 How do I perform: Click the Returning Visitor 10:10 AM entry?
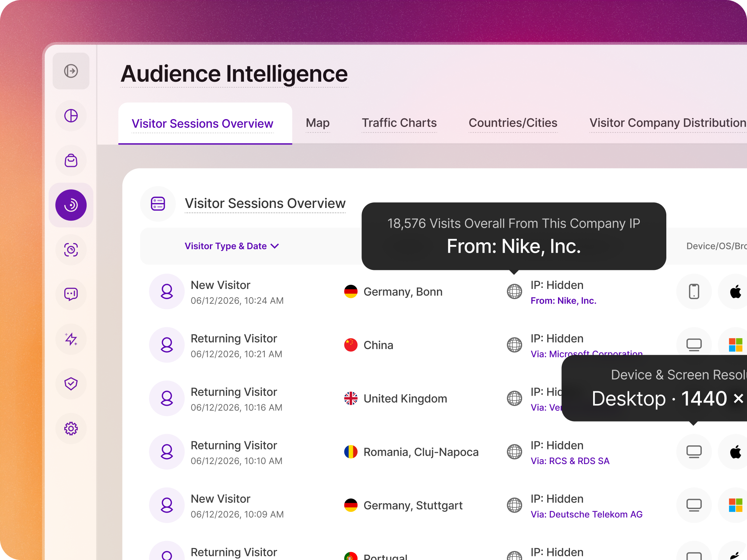(236, 452)
